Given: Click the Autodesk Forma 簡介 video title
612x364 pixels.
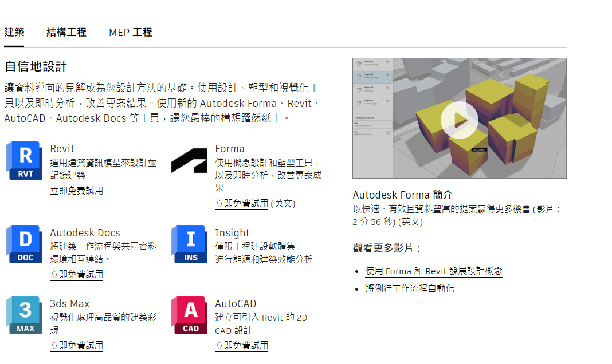Looking at the screenshot, I should [402, 195].
